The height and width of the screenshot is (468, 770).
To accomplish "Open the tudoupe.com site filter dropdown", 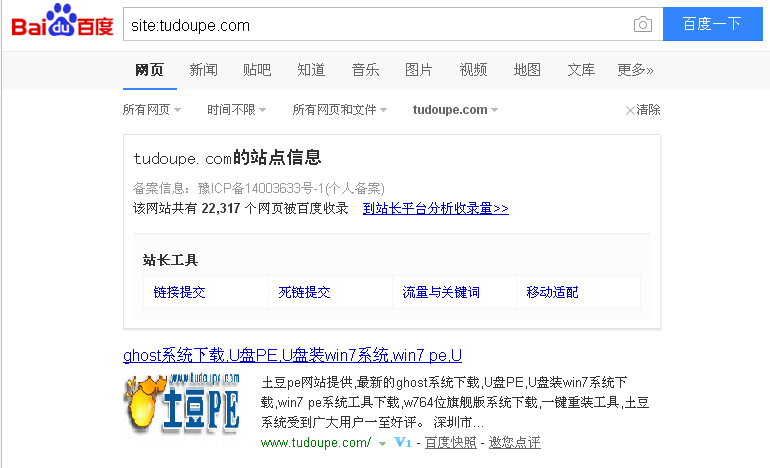I will click(x=455, y=110).
